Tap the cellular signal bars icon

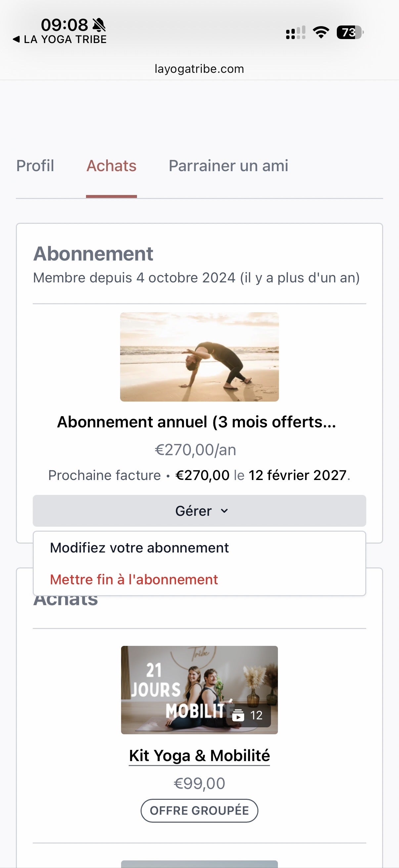[295, 33]
